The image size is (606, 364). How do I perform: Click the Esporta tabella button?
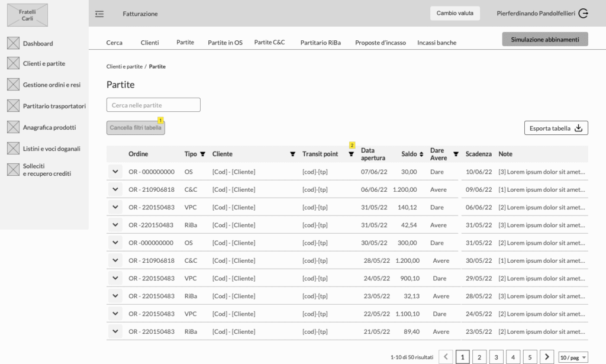coord(556,128)
